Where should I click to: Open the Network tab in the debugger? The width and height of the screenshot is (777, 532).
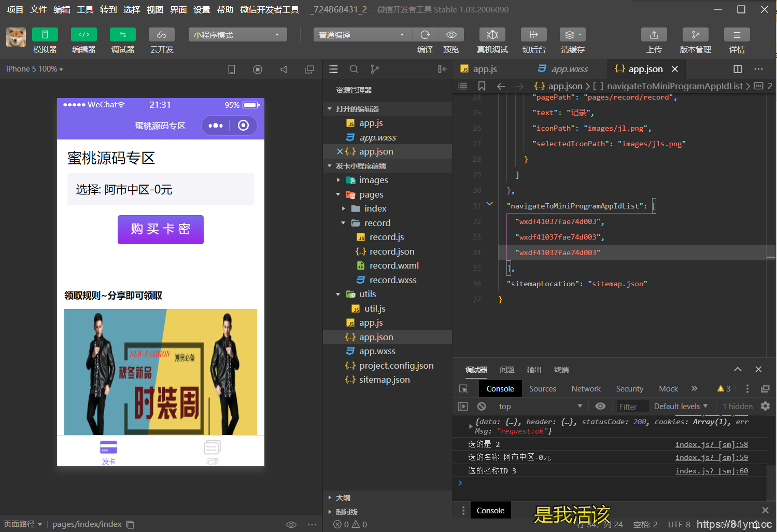pos(586,388)
